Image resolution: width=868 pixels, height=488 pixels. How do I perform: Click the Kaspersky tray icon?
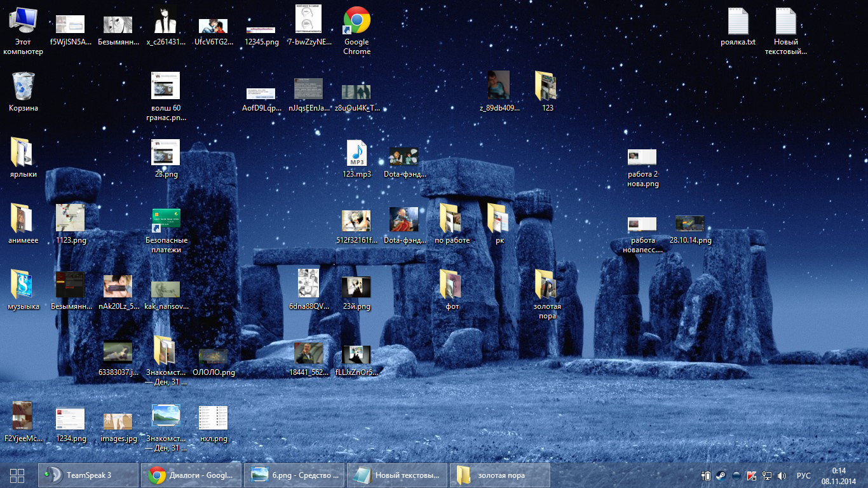coord(752,475)
